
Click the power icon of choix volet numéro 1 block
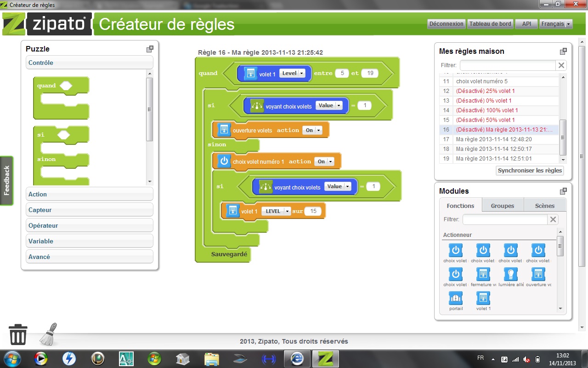(x=224, y=161)
